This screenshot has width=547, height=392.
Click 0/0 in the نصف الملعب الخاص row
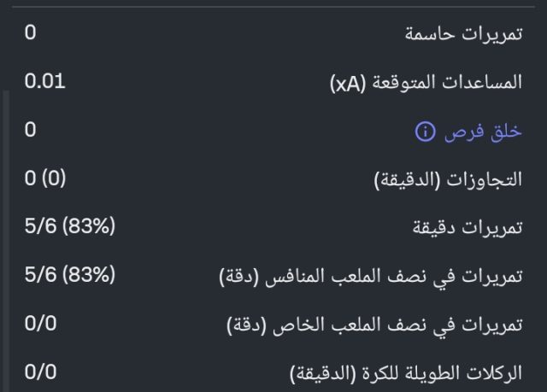coord(41,324)
